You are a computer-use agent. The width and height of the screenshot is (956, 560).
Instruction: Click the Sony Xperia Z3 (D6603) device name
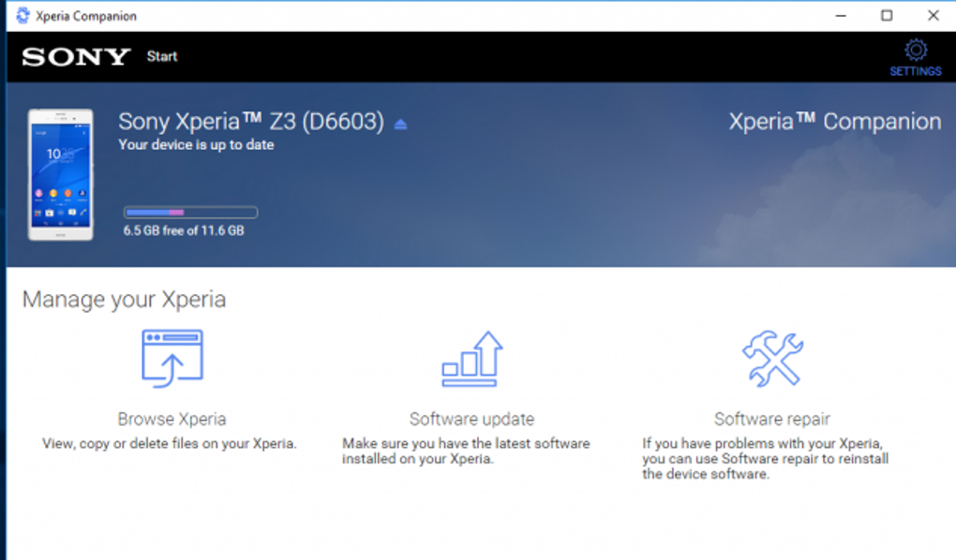point(251,122)
